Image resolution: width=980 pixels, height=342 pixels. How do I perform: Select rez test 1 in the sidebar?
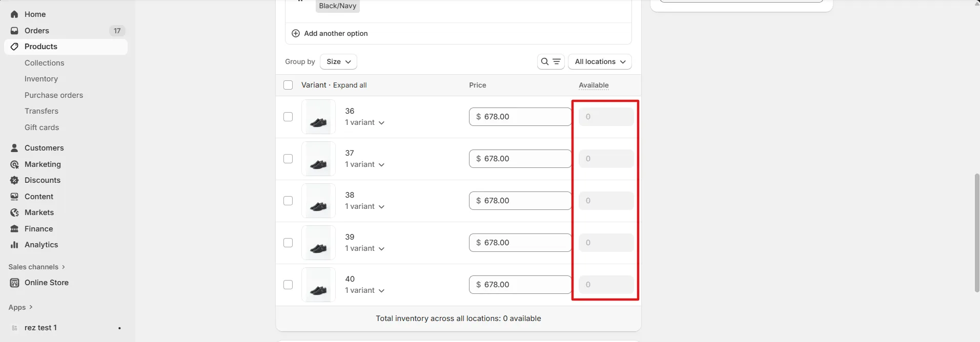pyautogui.click(x=40, y=328)
